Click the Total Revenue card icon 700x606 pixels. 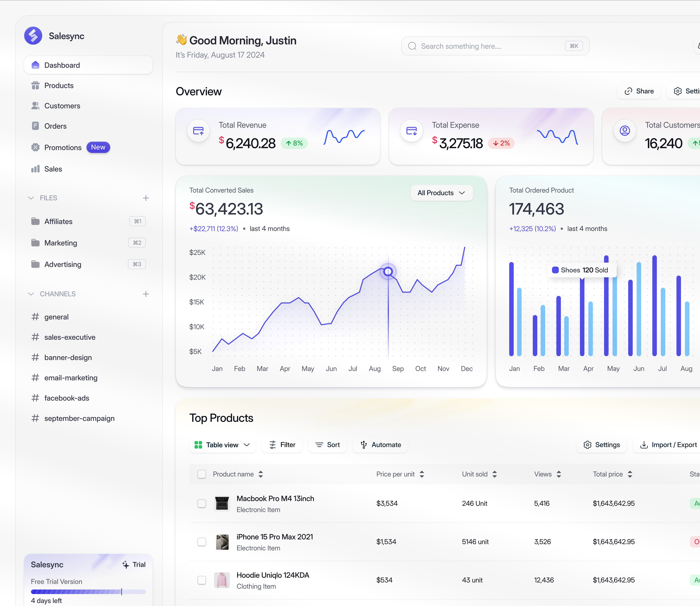pos(198,131)
